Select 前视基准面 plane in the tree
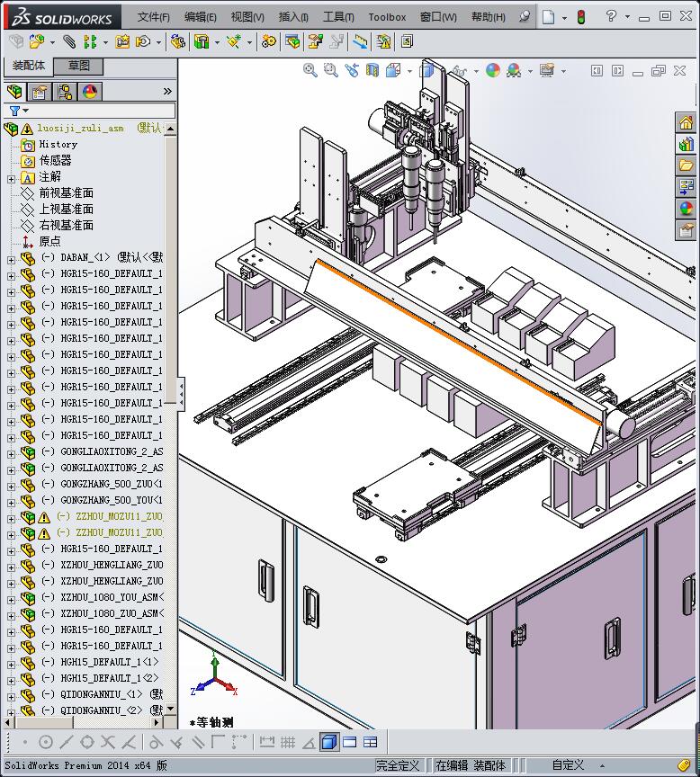 66,193
